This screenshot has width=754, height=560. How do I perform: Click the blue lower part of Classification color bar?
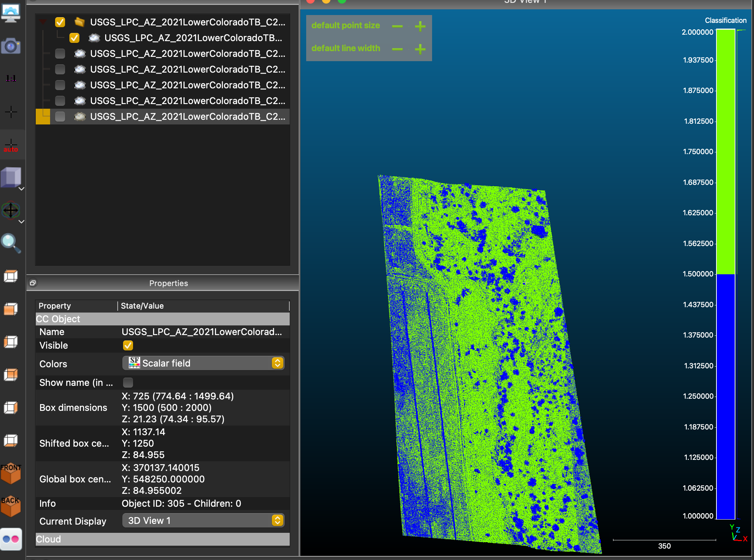tap(725, 397)
